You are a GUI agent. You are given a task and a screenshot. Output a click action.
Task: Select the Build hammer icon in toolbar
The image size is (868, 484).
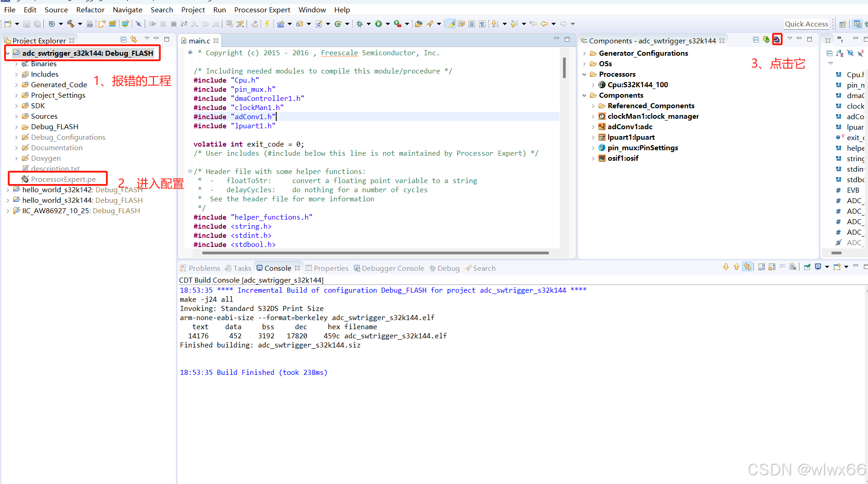(71, 23)
